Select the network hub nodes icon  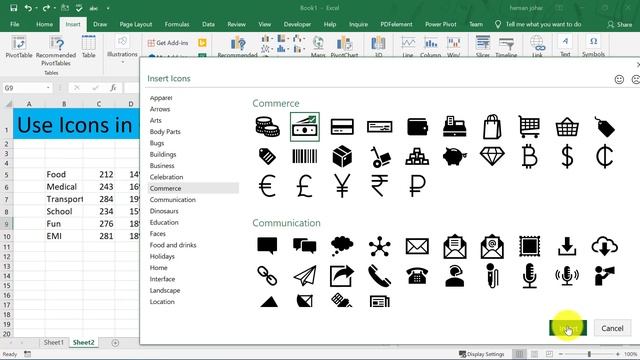click(380, 246)
